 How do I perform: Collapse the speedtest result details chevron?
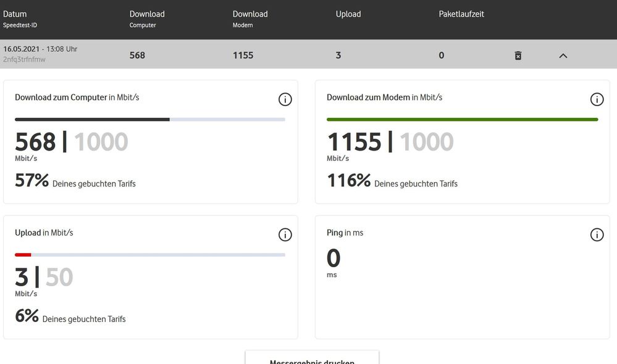point(563,56)
